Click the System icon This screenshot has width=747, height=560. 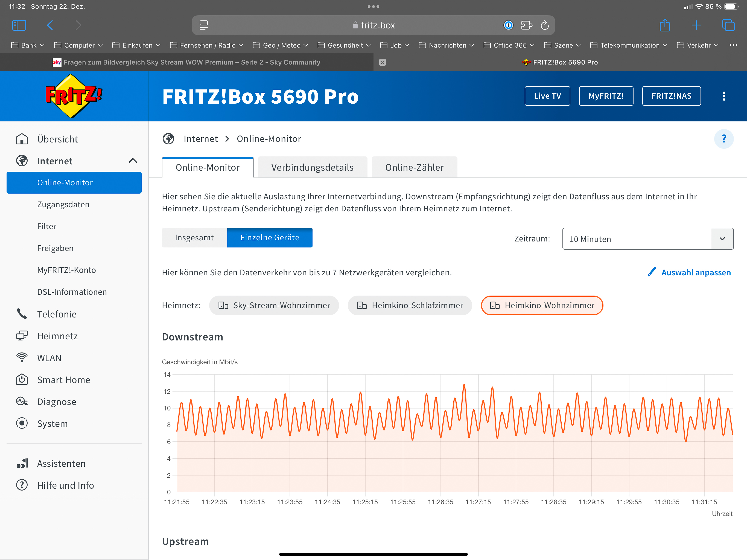[x=22, y=424]
